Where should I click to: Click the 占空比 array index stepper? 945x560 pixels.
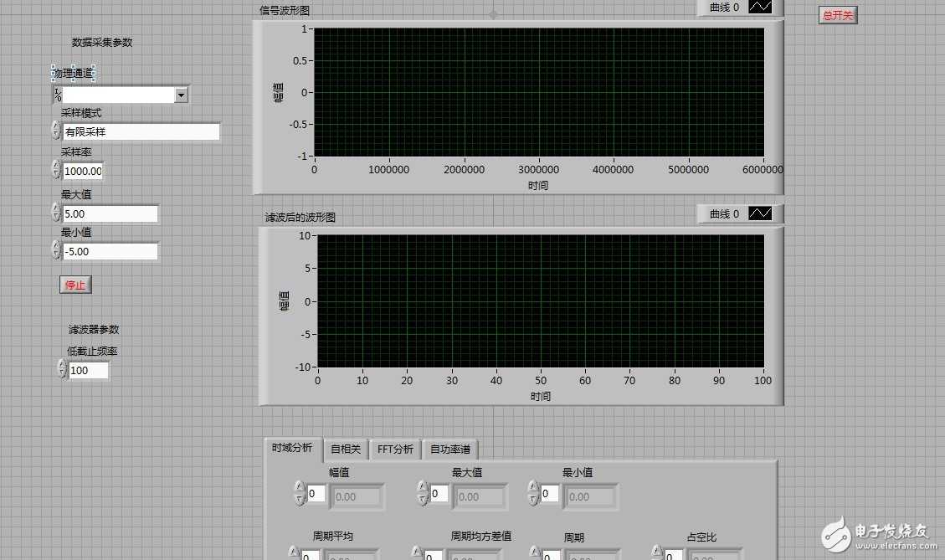pyautogui.click(x=657, y=552)
